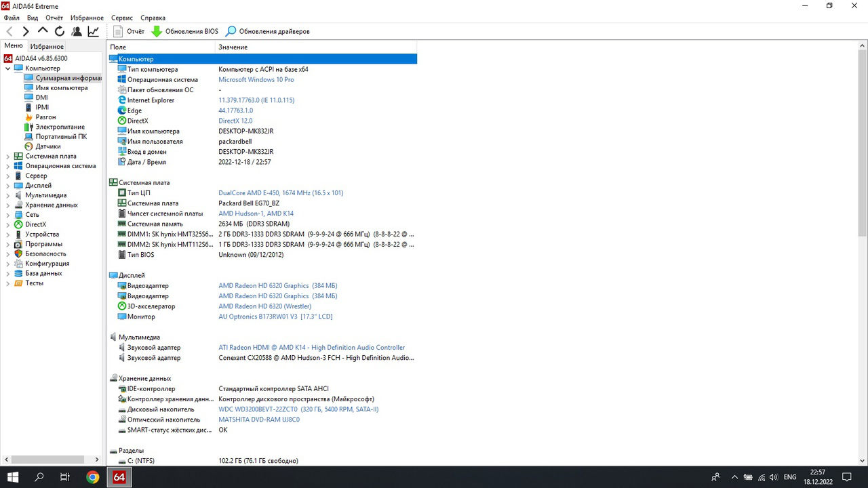Collapse the Компьютер tree node
The height and width of the screenshot is (488, 868).
pyautogui.click(x=8, y=68)
